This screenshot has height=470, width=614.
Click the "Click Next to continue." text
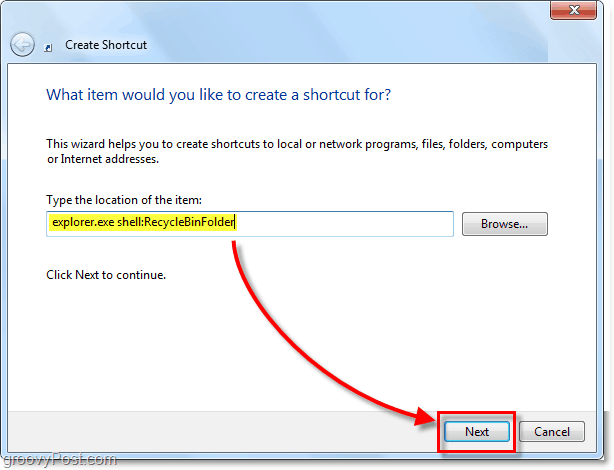click(106, 275)
